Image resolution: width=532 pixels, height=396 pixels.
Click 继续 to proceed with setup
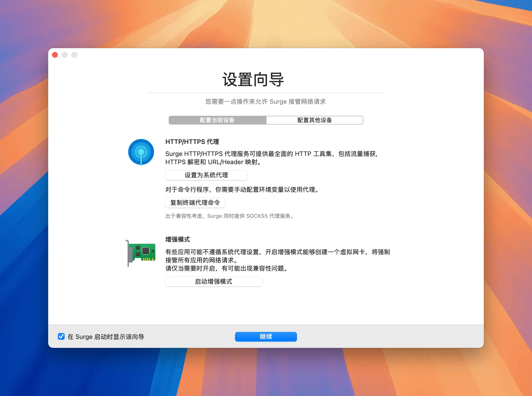[x=266, y=336]
